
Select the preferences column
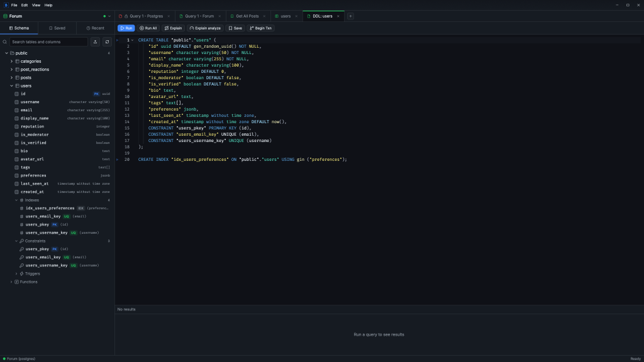pyautogui.click(x=57, y=176)
